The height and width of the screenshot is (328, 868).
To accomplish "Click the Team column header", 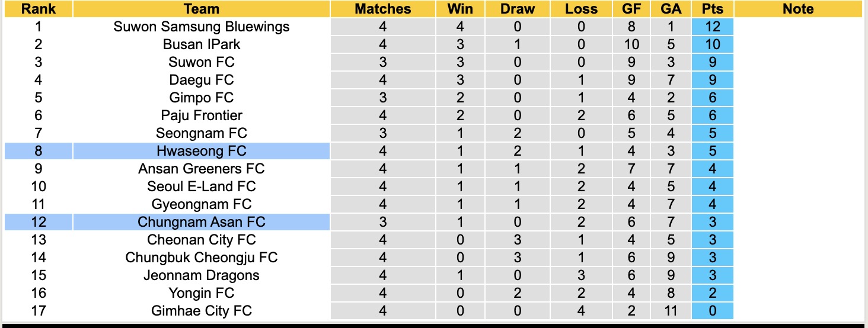I will (202, 9).
